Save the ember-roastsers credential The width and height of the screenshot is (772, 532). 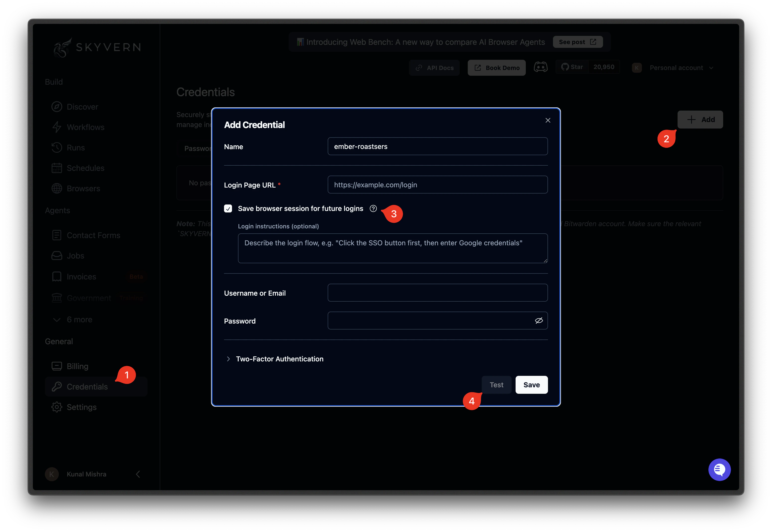531,384
